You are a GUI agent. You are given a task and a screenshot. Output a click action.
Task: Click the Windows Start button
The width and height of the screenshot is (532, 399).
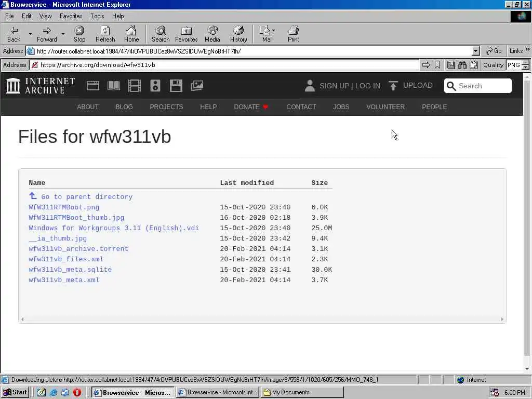tap(15, 392)
